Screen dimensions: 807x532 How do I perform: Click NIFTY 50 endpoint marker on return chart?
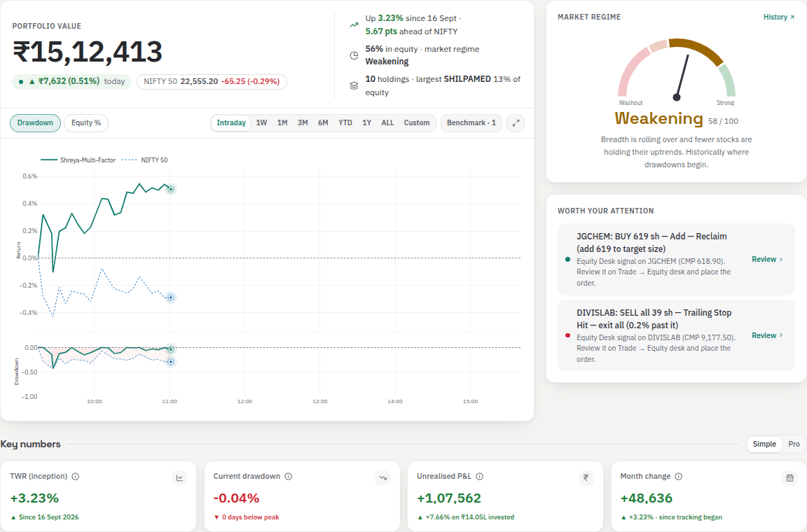171,297
